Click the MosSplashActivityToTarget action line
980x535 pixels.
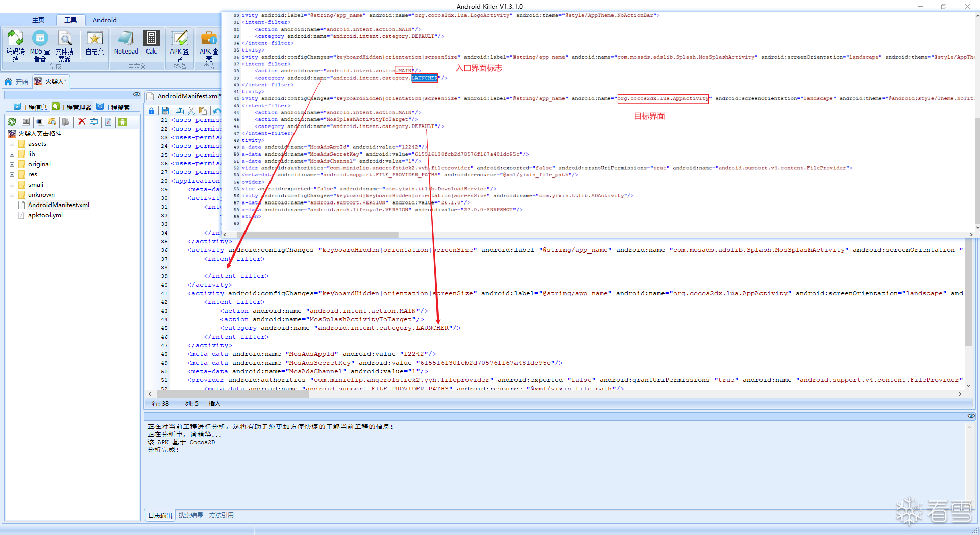[x=322, y=320]
